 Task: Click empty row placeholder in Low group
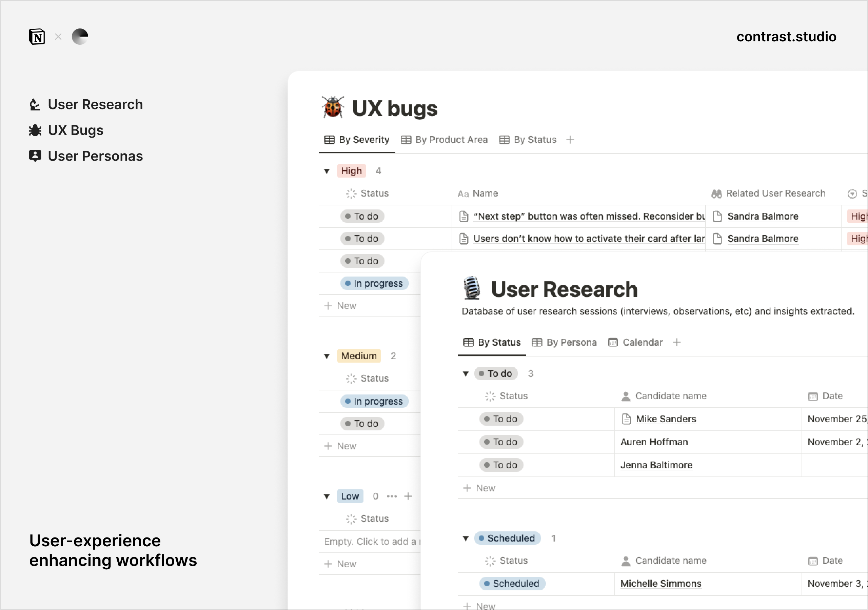[x=370, y=542]
